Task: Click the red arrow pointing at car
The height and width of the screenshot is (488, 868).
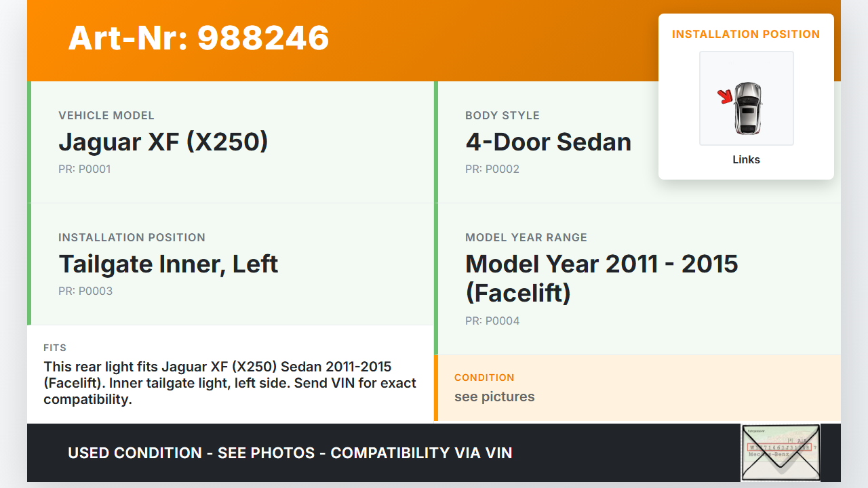Action: coord(726,97)
